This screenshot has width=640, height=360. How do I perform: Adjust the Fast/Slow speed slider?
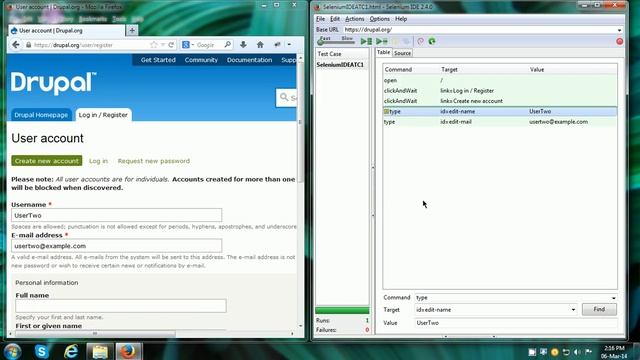point(336,41)
